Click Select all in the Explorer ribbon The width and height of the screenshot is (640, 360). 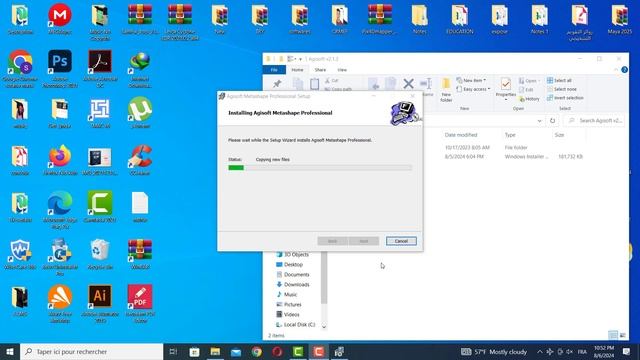559,80
